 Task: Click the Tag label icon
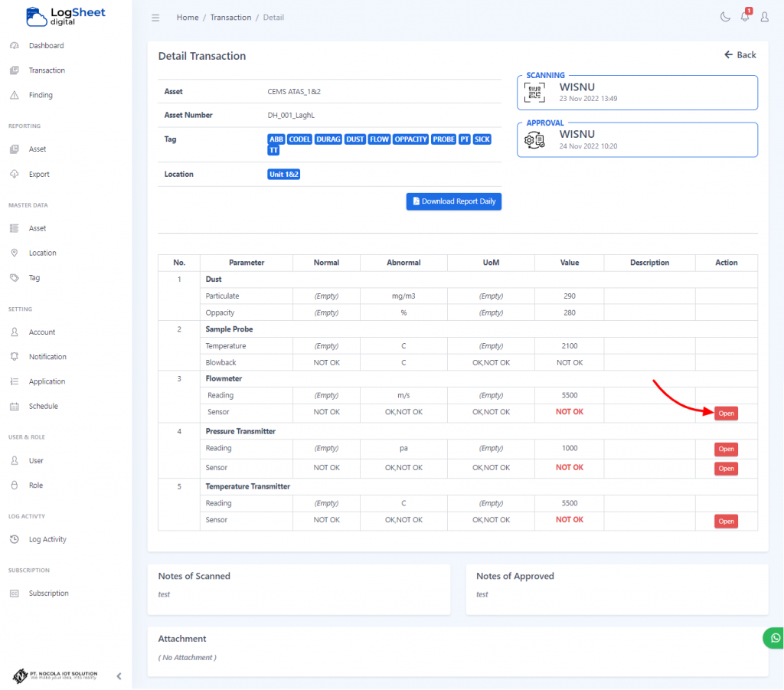(15, 277)
